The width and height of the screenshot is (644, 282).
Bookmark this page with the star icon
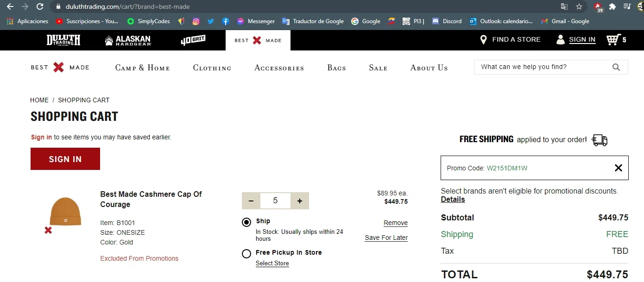pos(579,6)
